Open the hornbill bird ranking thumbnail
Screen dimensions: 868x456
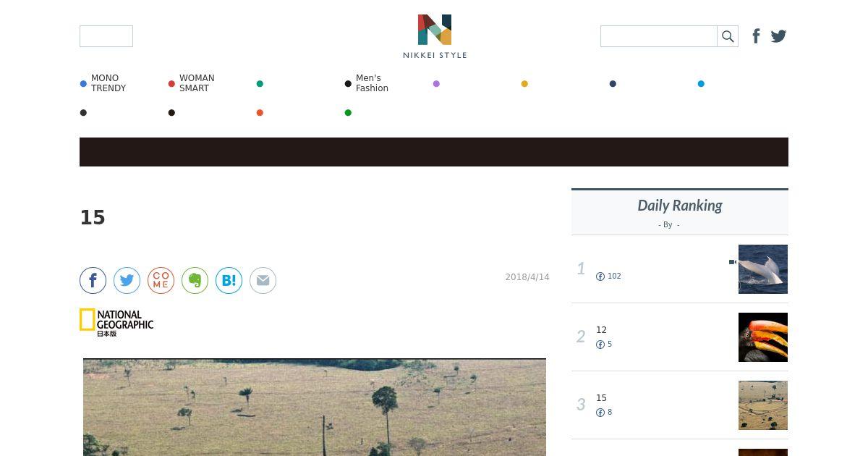coord(763,337)
